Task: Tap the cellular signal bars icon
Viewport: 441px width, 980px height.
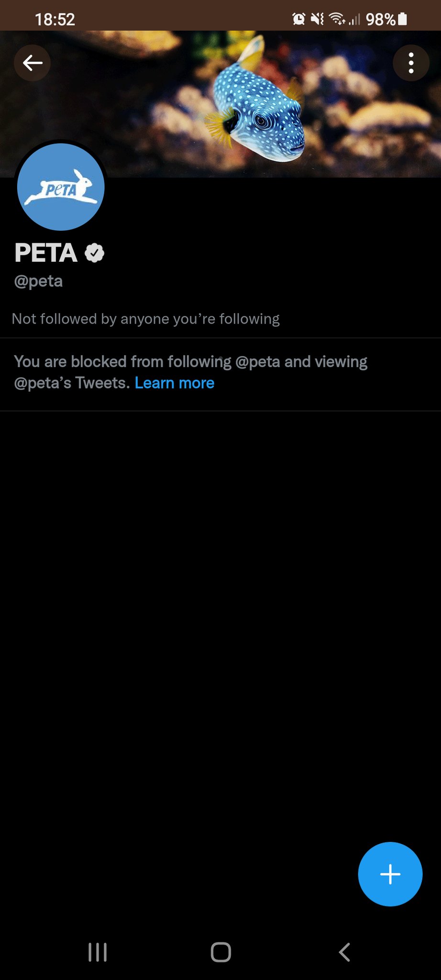Action: pyautogui.click(x=354, y=19)
